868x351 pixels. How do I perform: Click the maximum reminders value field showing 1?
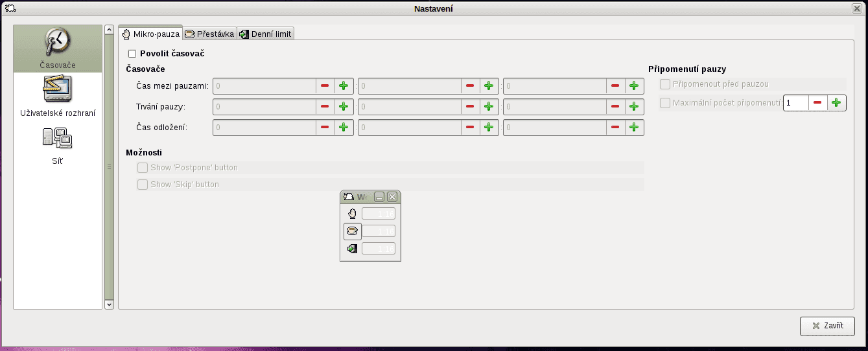pos(796,102)
